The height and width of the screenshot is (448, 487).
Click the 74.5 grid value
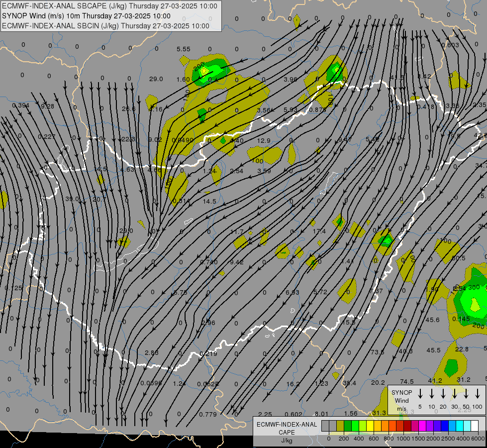pyautogui.click(x=406, y=382)
